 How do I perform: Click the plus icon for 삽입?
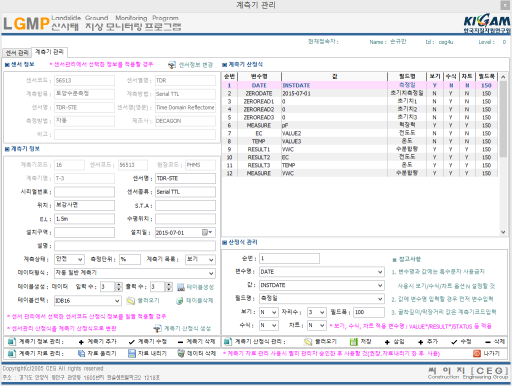pos(387,342)
